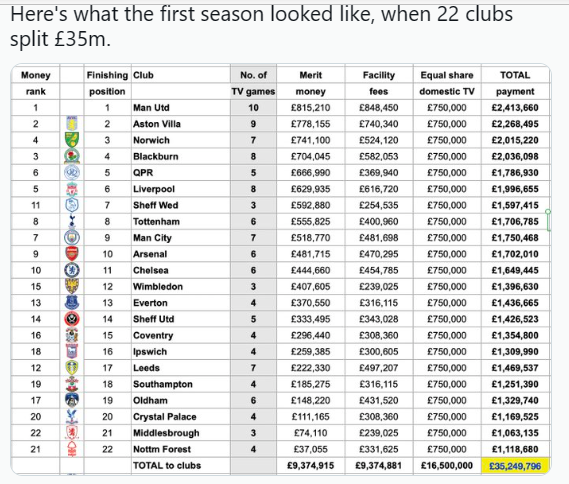Click the Norwich club crest icon
Image resolution: width=569 pixels, height=484 pixels.
coord(72,140)
